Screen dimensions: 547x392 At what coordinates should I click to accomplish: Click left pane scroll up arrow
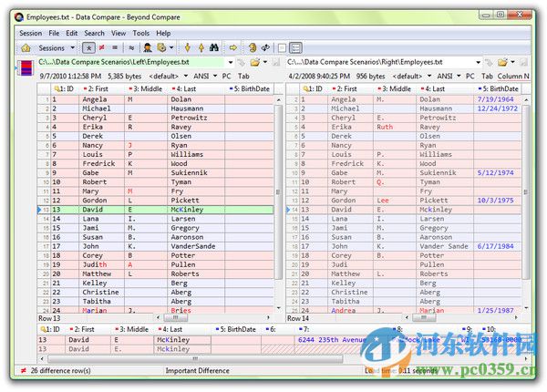point(278,99)
